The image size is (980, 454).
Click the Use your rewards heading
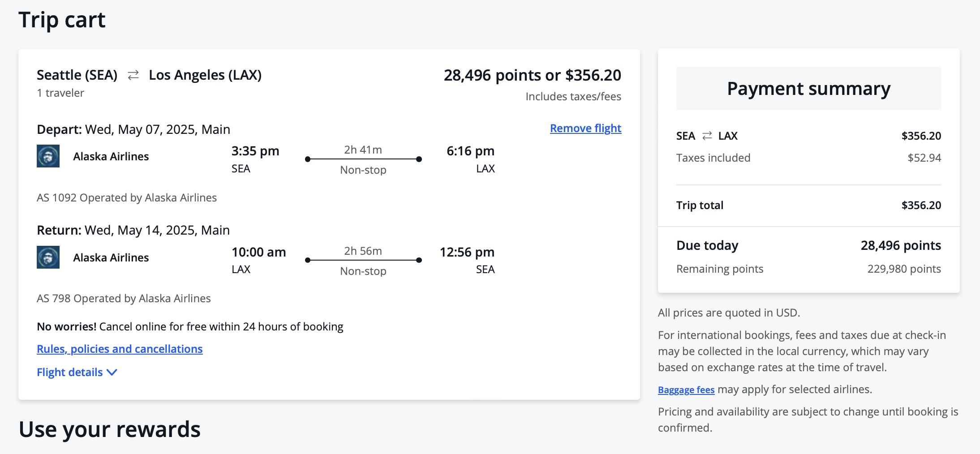point(110,429)
